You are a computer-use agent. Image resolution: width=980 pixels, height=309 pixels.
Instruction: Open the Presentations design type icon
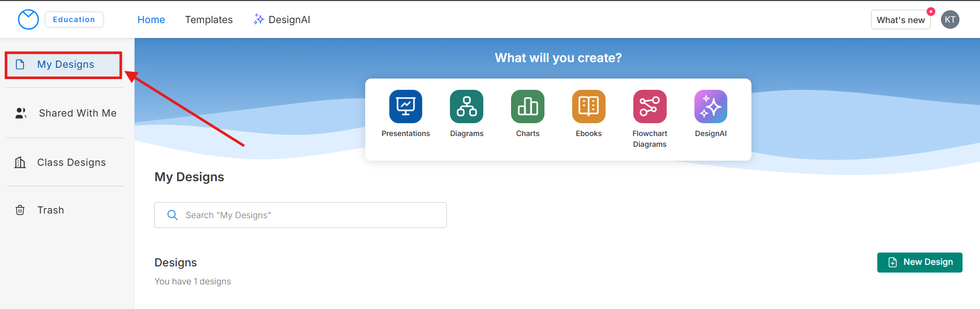405,107
